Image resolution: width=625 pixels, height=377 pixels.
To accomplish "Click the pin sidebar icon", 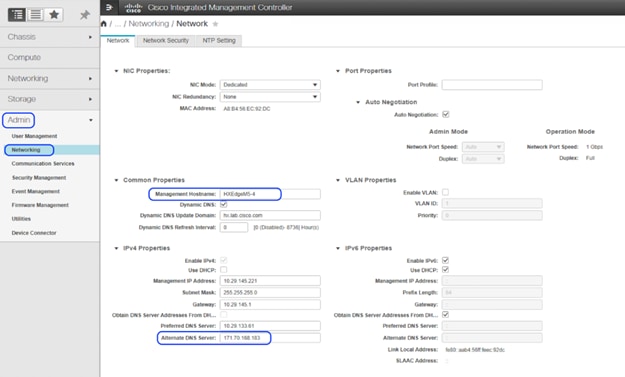I will click(85, 15).
